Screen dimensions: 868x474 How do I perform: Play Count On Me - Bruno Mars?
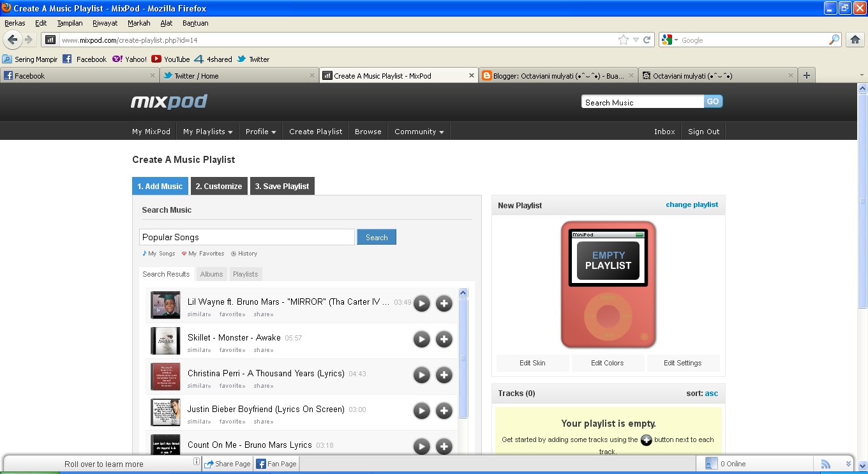[421, 446]
